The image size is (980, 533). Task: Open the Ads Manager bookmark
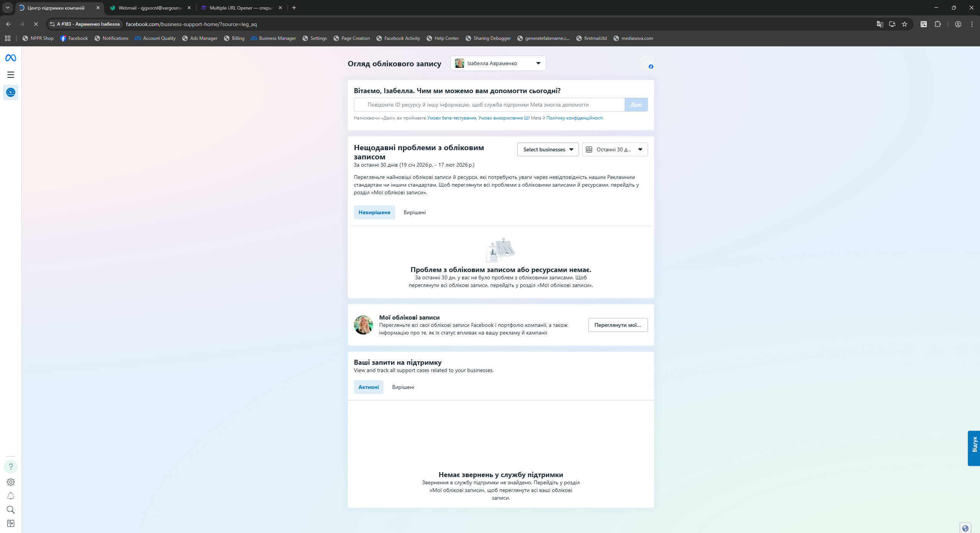pos(200,38)
